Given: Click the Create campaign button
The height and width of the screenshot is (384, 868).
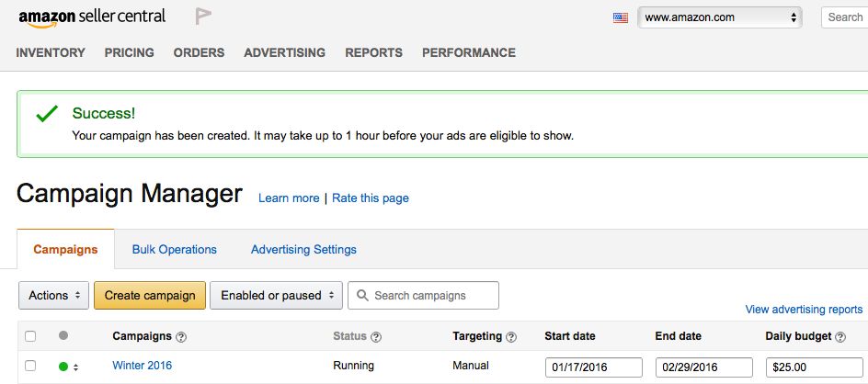Looking at the screenshot, I should tap(150, 296).
